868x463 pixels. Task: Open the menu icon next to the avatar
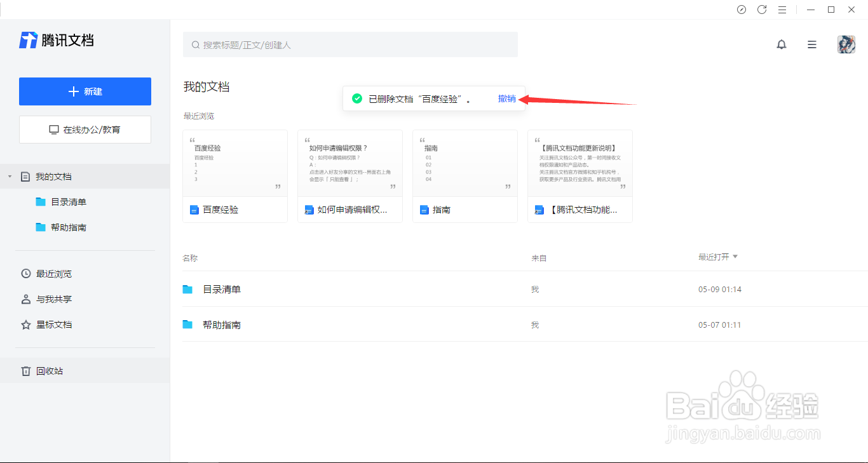(x=811, y=44)
